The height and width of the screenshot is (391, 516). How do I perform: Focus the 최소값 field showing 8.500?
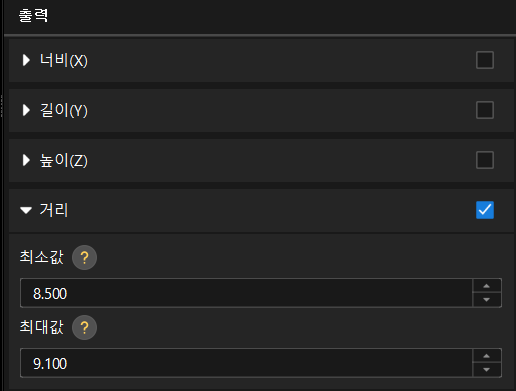(x=246, y=293)
